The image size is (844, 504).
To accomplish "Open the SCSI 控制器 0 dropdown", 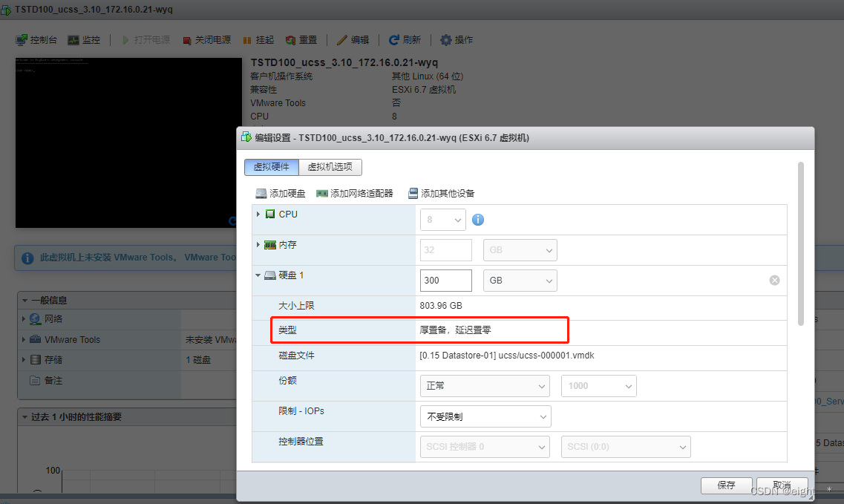I will click(485, 447).
